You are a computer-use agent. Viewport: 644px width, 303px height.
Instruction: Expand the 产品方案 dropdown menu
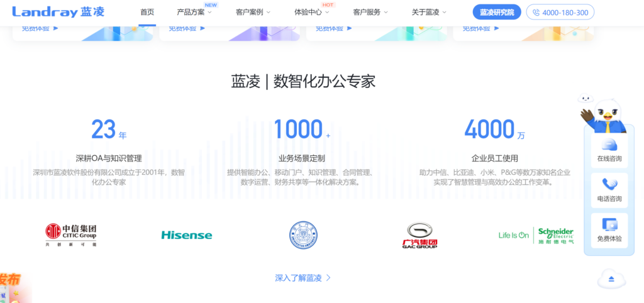pyautogui.click(x=194, y=12)
